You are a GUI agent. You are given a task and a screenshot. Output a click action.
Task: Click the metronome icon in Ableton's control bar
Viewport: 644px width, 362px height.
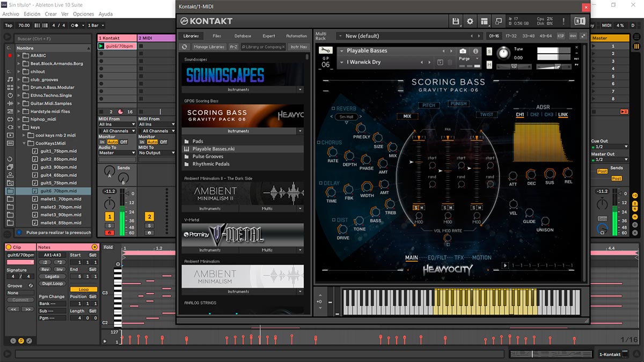pyautogui.click(x=75, y=25)
